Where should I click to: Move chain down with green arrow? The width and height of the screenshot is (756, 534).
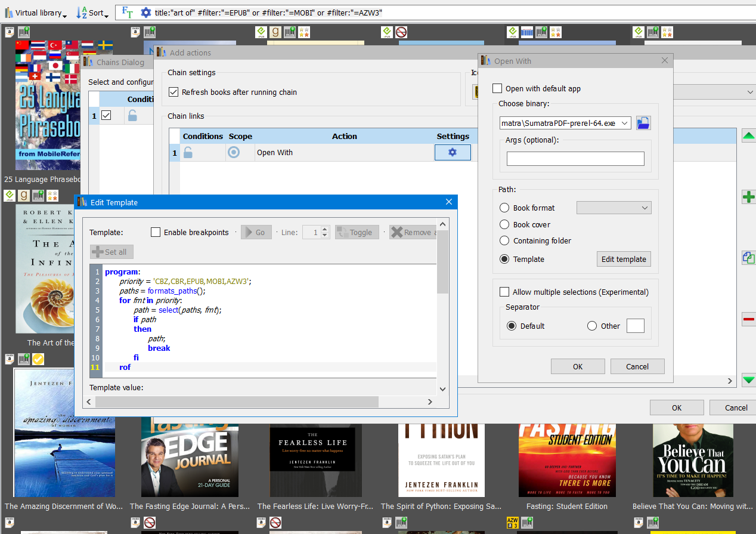click(749, 379)
